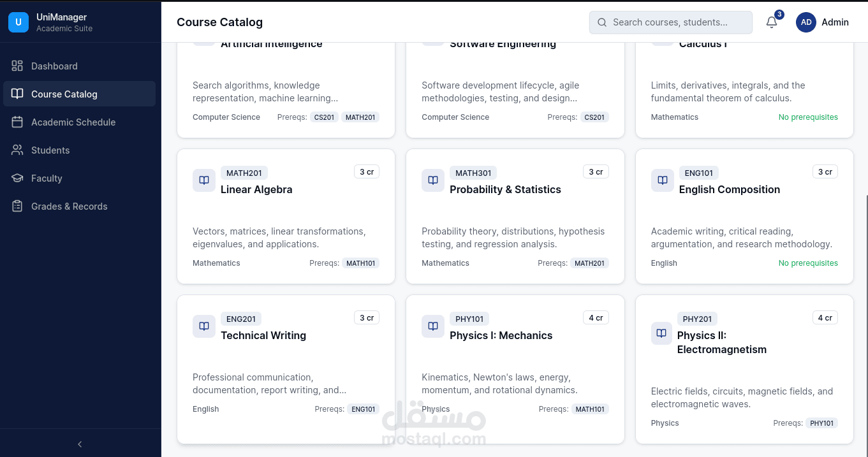Screen dimensions: 868x457
Task: Open the Students section
Action: (x=50, y=150)
